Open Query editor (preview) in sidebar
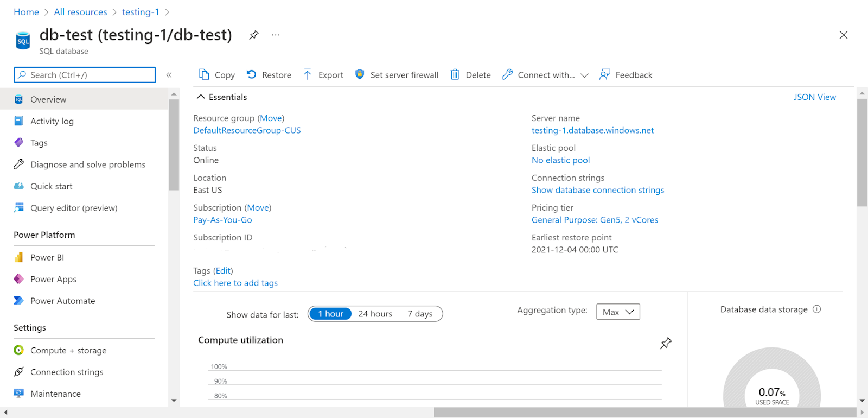The width and height of the screenshot is (868, 418). (74, 208)
